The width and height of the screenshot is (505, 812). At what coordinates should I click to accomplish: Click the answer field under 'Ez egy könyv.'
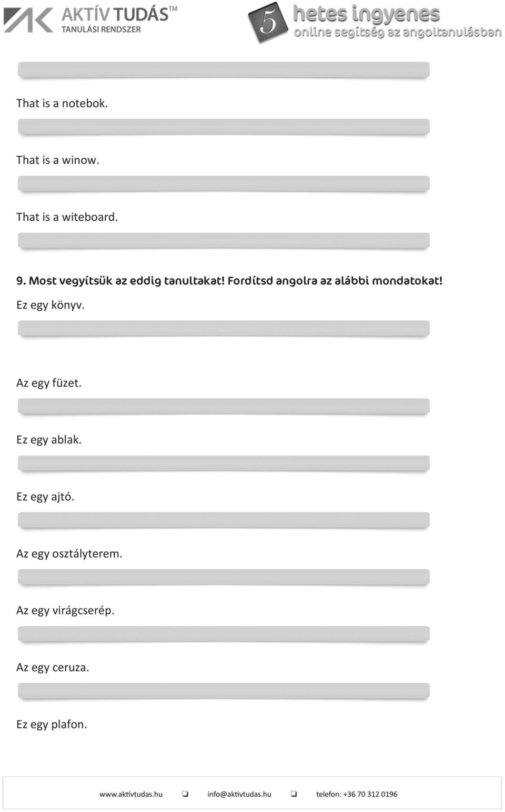pos(224,329)
